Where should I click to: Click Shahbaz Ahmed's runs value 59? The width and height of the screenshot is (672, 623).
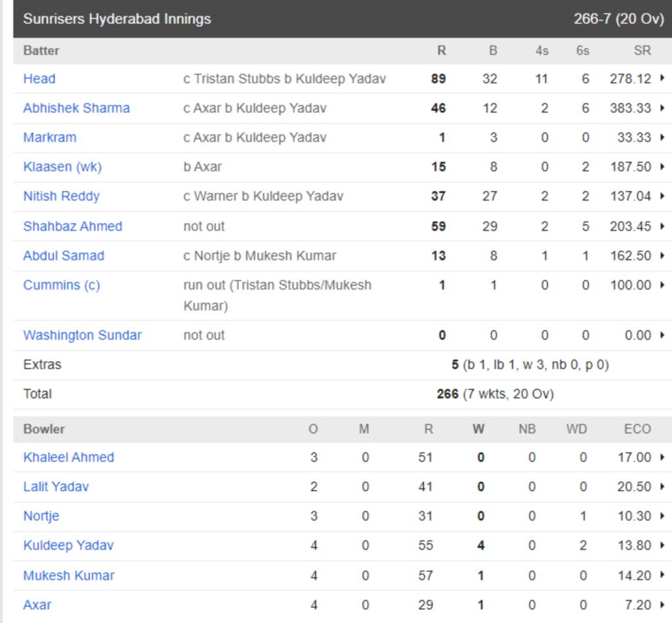(438, 226)
